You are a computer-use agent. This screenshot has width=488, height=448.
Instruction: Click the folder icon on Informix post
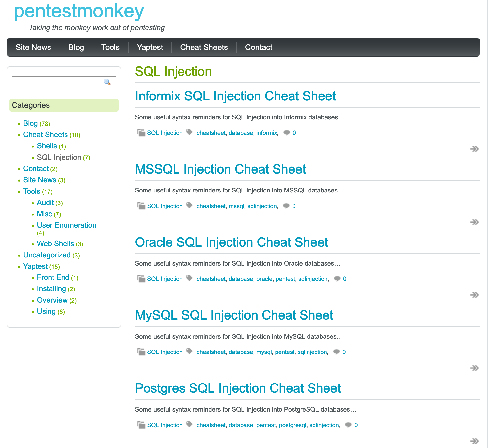click(x=141, y=133)
